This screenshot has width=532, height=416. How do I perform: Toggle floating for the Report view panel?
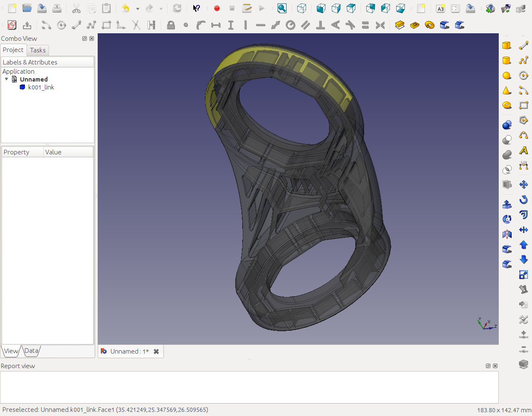488,366
